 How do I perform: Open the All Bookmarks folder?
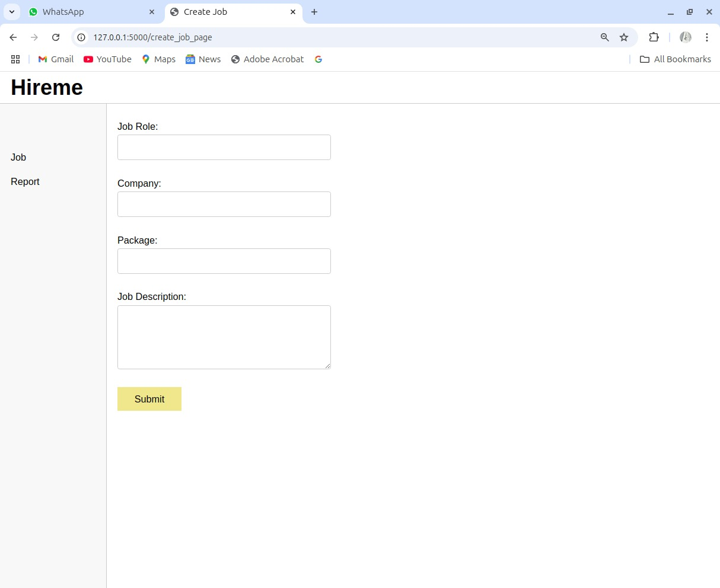[x=675, y=59]
